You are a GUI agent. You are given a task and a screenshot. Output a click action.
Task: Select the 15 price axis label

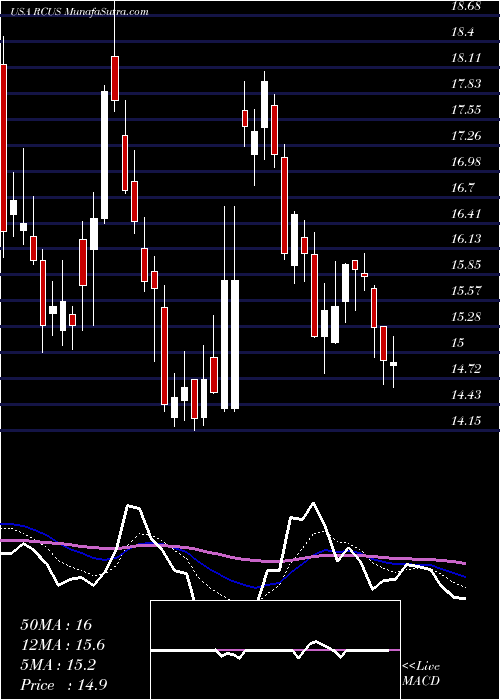tap(458, 343)
